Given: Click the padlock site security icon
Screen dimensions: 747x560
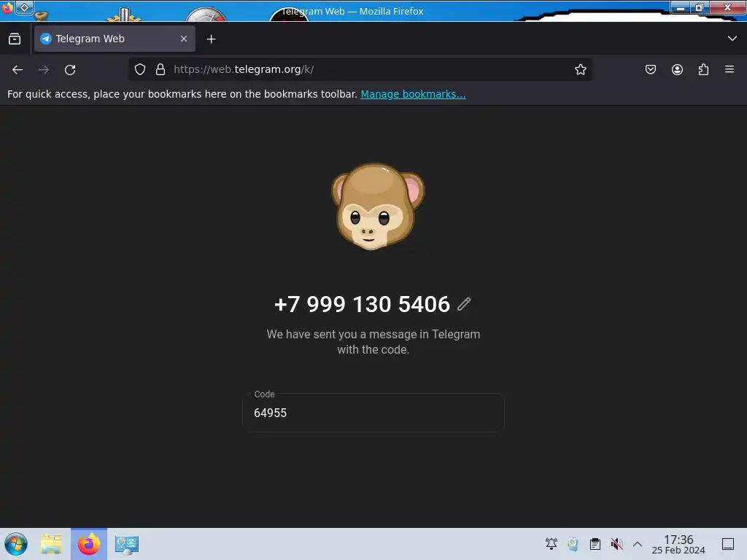Looking at the screenshot, I should (160, 69).
